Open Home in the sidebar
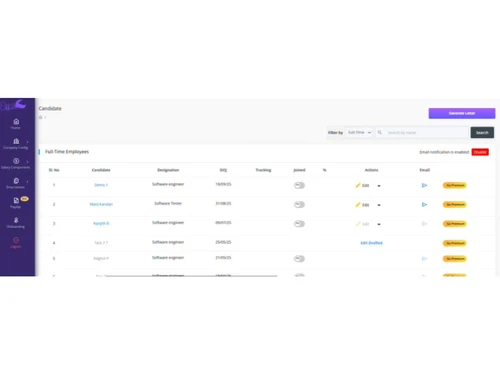The height and width of the screenshot is (375, 500). click(16, 124)
